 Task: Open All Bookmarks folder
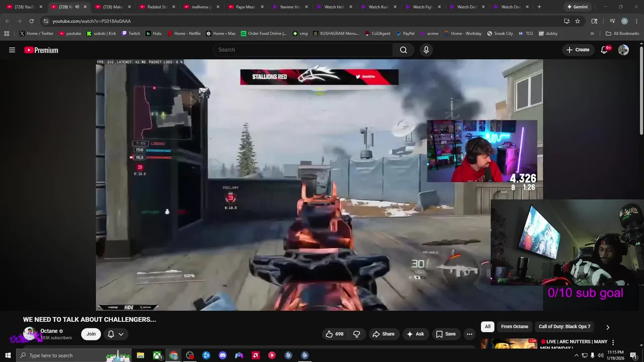click(x=622, y=33)
